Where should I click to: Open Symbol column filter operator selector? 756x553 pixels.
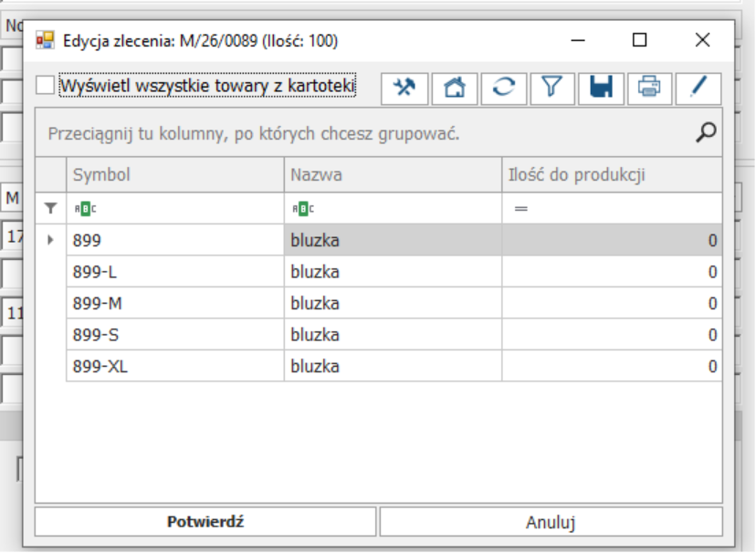[84, 209]
